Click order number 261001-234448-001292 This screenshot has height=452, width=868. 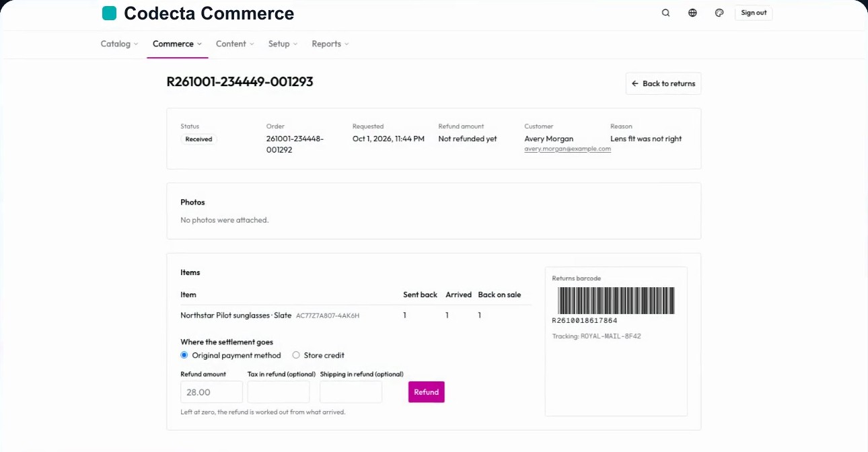click(x=295, y=144)
